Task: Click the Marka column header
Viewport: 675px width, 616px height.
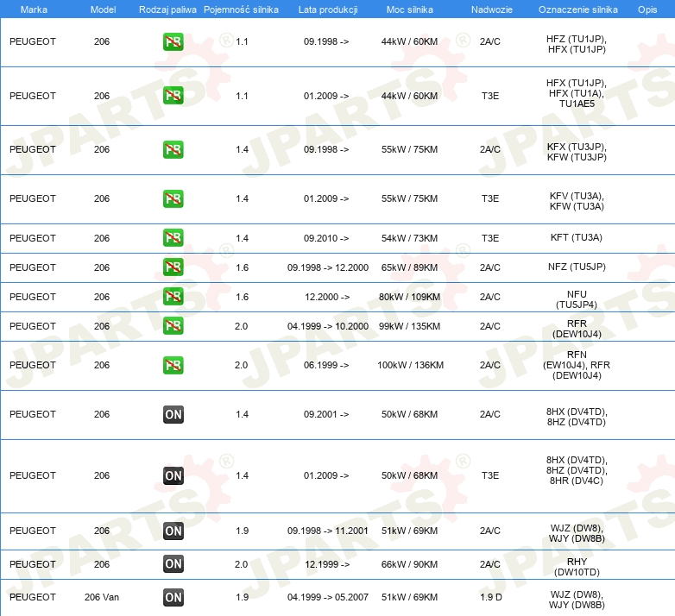Action: (34, 9)
